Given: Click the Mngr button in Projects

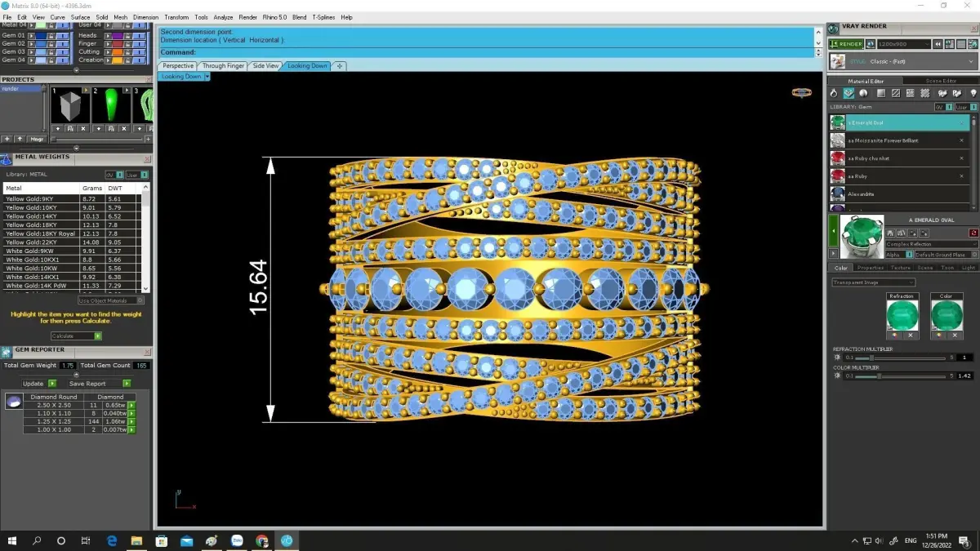Looking at the screenshot, I should coord(38,139).
